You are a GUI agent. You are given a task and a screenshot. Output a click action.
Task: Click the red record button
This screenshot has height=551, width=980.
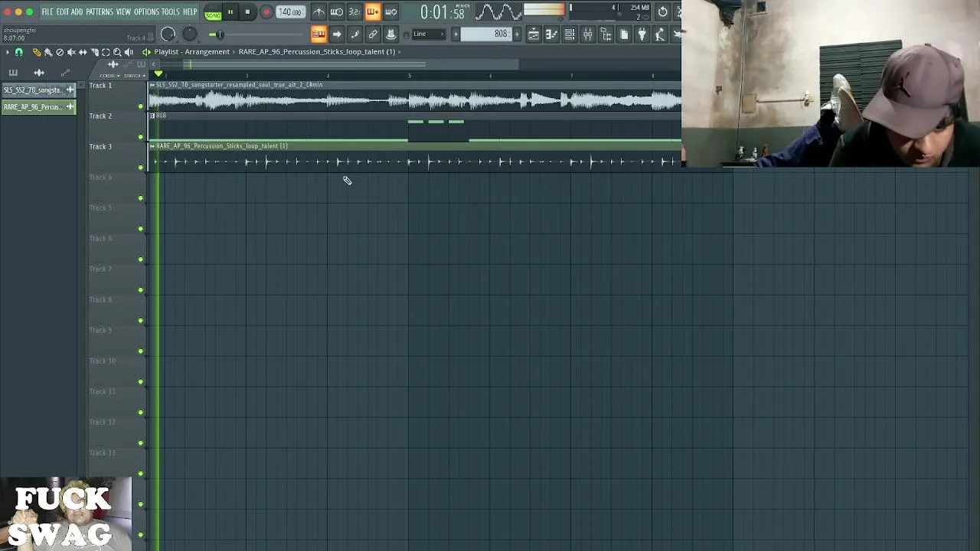(266, 12)
